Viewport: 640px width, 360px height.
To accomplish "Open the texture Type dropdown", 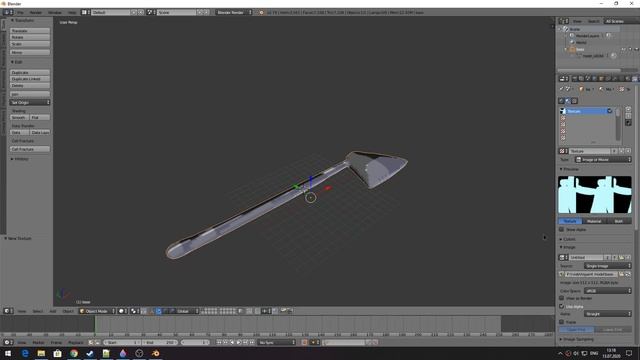I will point(603,160).
